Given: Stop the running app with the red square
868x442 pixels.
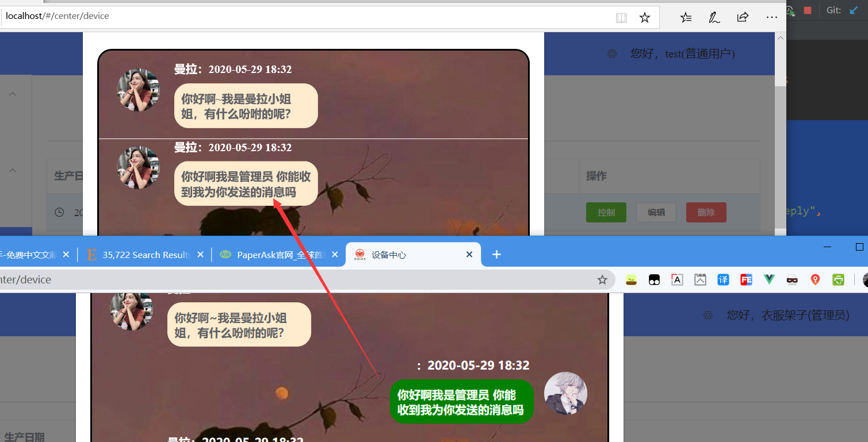Looking at the screenshot, I should tap(808, 10).
